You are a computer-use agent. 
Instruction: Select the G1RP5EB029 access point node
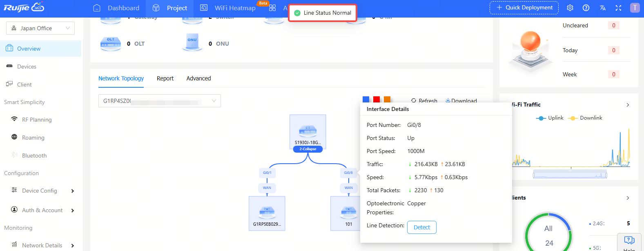[267, 213]
